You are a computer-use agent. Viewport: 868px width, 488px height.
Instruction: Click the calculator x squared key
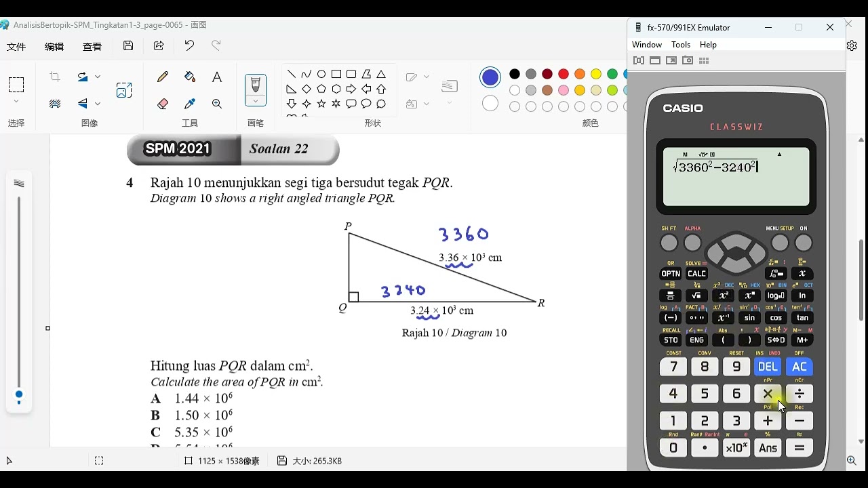(723, 296)
